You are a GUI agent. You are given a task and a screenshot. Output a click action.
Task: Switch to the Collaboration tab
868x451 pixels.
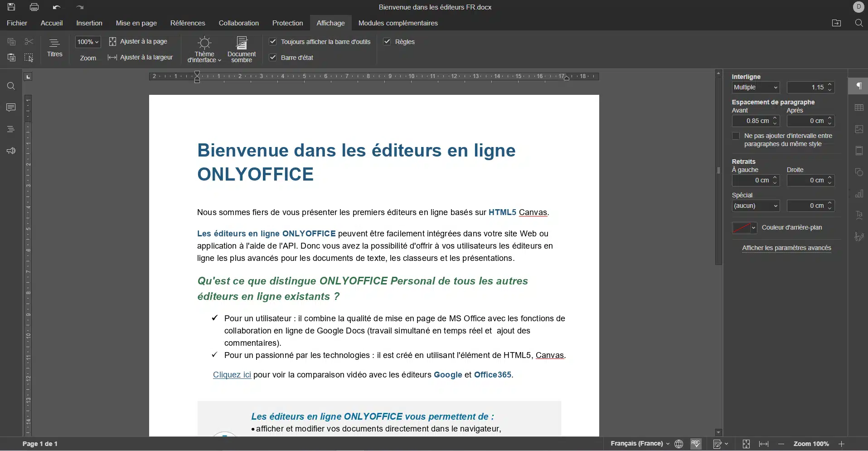click(239, 23)
